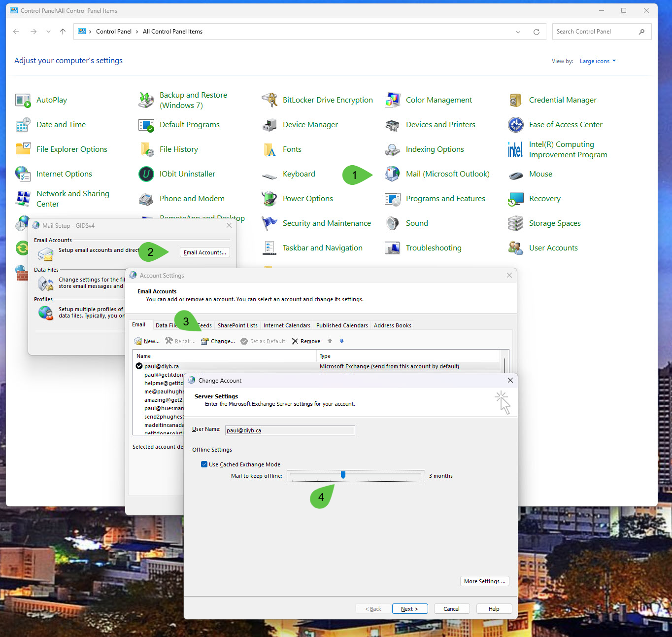Select paul@diyb.ca account row
Screen dimensions: 672x637
(318, 366)
